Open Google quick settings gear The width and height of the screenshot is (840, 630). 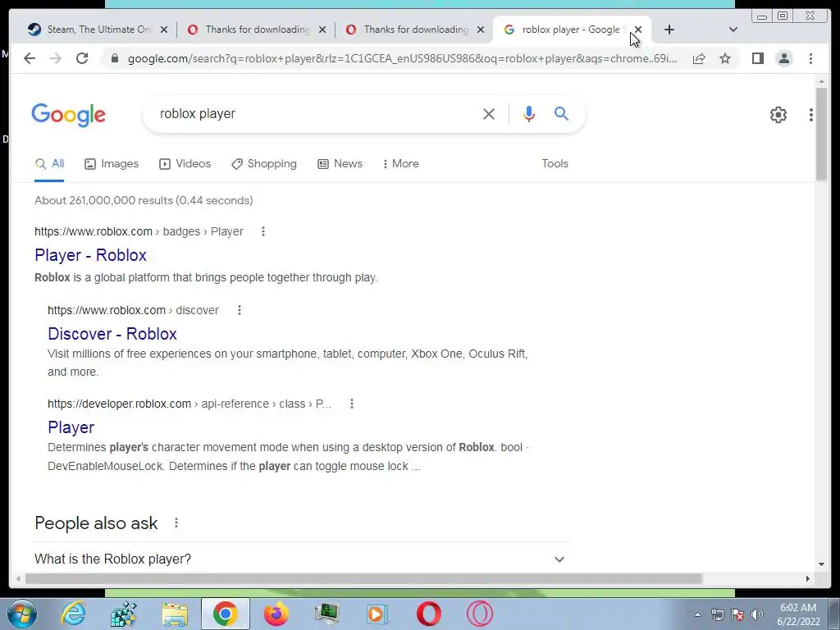click(x=778, y=115)
